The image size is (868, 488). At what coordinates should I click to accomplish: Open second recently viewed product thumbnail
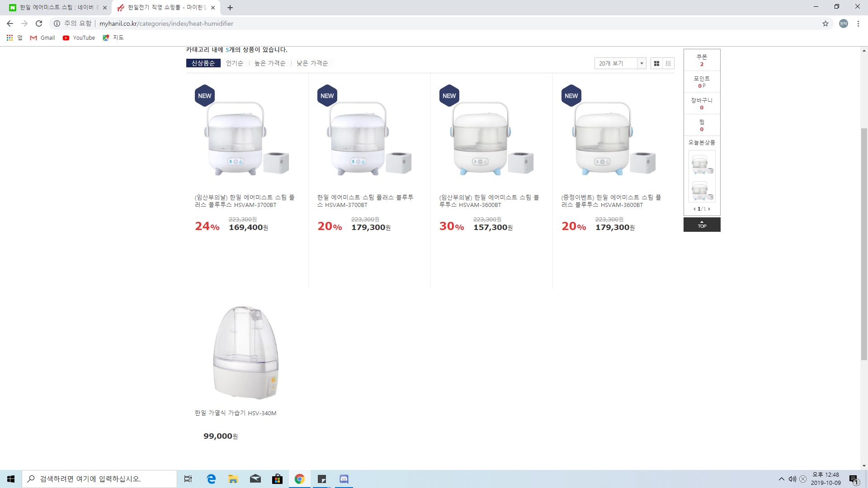[x=702, y=190]
